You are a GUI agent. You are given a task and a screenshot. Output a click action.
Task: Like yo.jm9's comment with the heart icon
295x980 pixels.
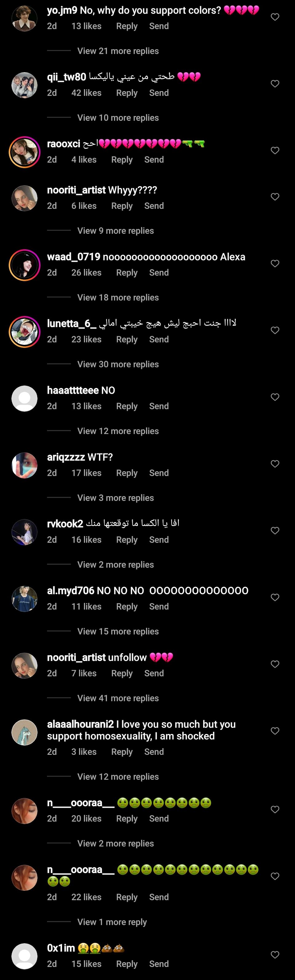275,17
